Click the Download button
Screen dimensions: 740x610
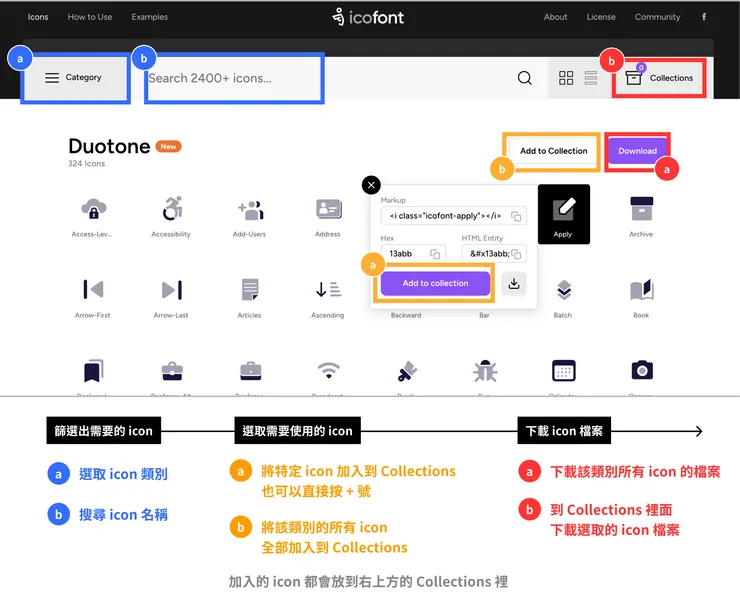(x=637, y=151)
